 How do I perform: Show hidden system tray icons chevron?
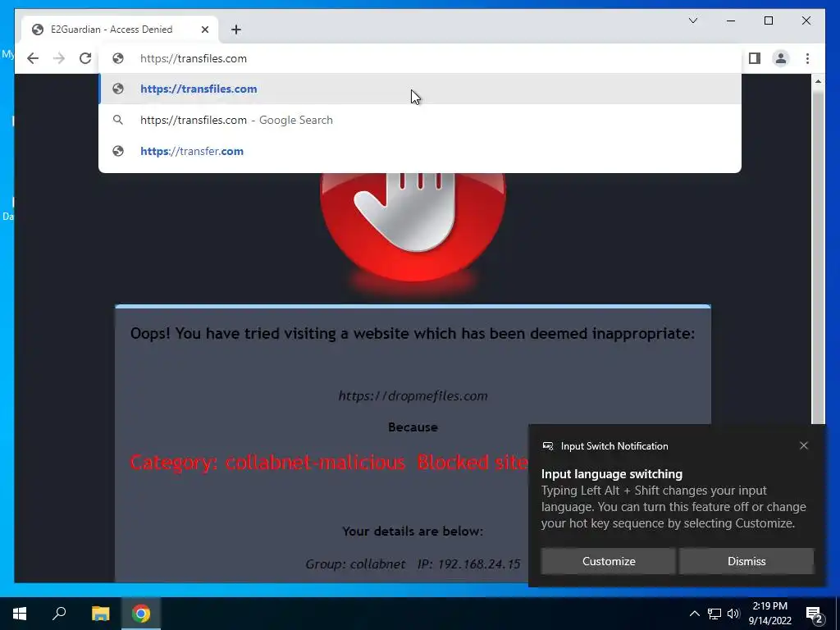tap(694, 614)
